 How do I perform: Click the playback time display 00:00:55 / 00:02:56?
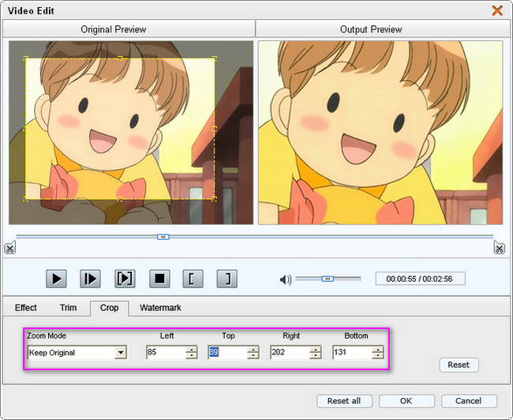(x=420, y=279)
